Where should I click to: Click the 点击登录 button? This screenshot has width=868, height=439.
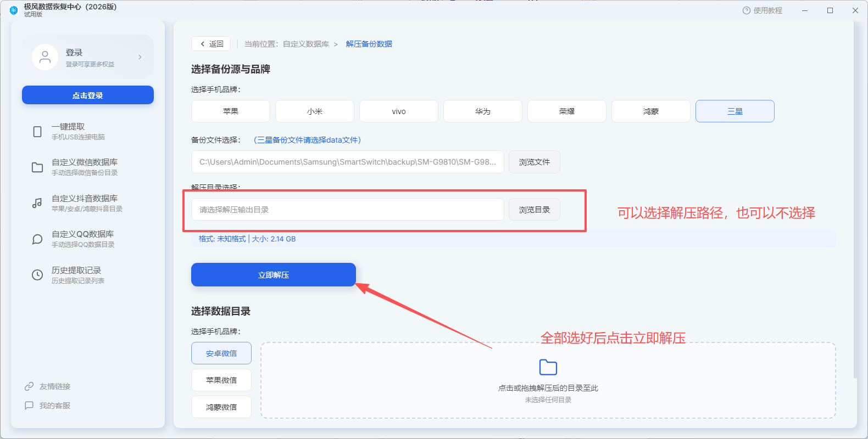point(88,95)
